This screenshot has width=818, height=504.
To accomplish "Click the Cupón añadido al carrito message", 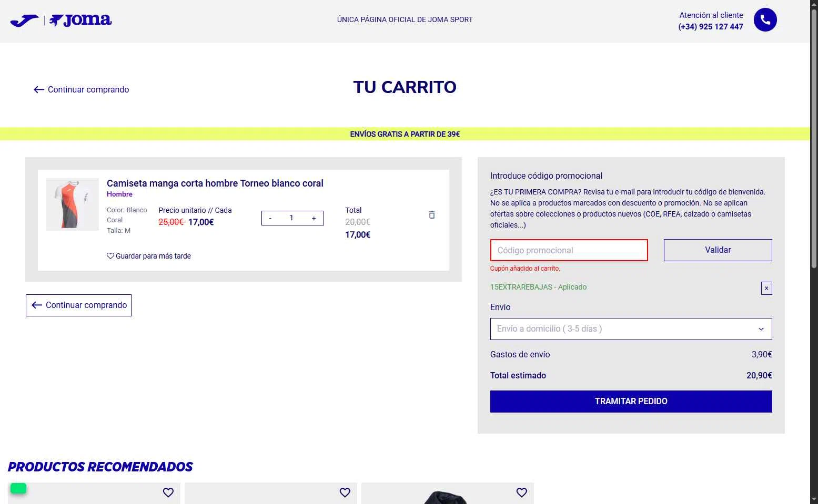I will [x=525, y=269].
